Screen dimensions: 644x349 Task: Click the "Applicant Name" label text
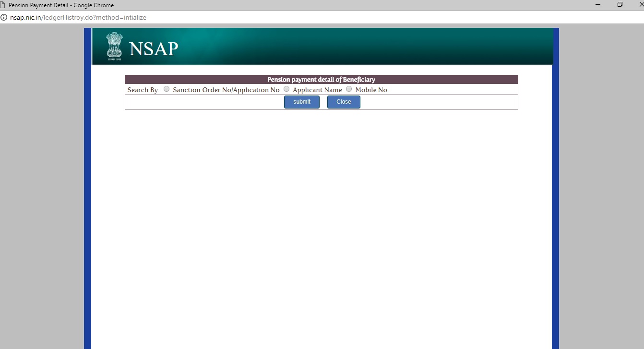(x=317, y=90)
